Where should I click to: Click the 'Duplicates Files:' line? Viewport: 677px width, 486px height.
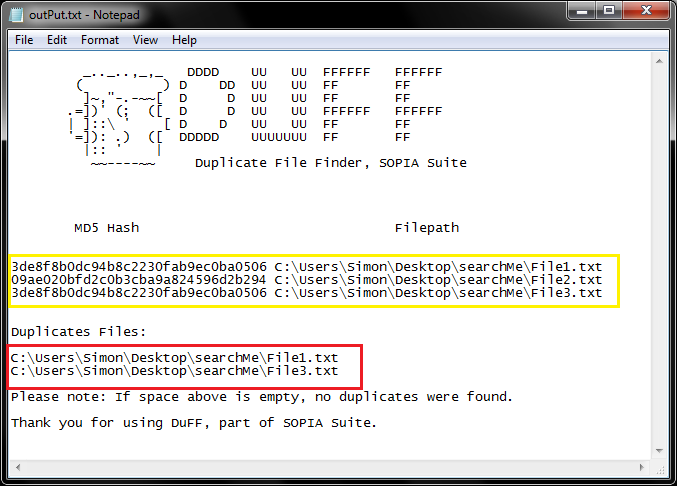tap(79, 332)
